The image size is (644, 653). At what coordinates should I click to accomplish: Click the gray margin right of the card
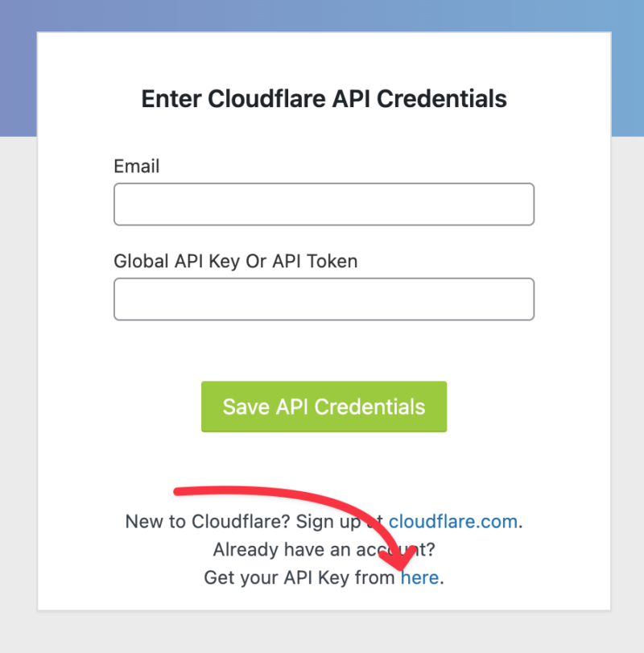pyautogui.click(x=628, y=362)
